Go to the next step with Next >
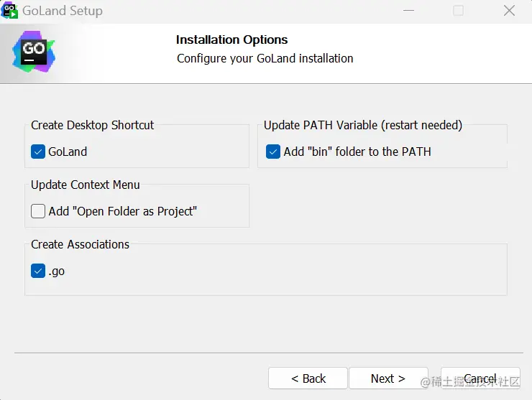This screenshot has height=400, width=532. click(x=388, y=378)
